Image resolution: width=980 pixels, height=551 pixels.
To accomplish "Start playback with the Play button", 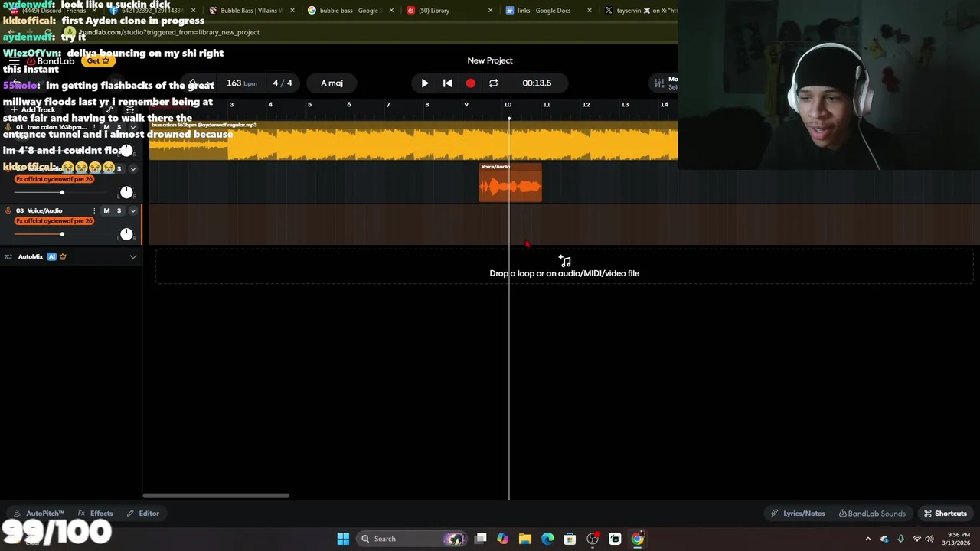I will coord(425,83).
